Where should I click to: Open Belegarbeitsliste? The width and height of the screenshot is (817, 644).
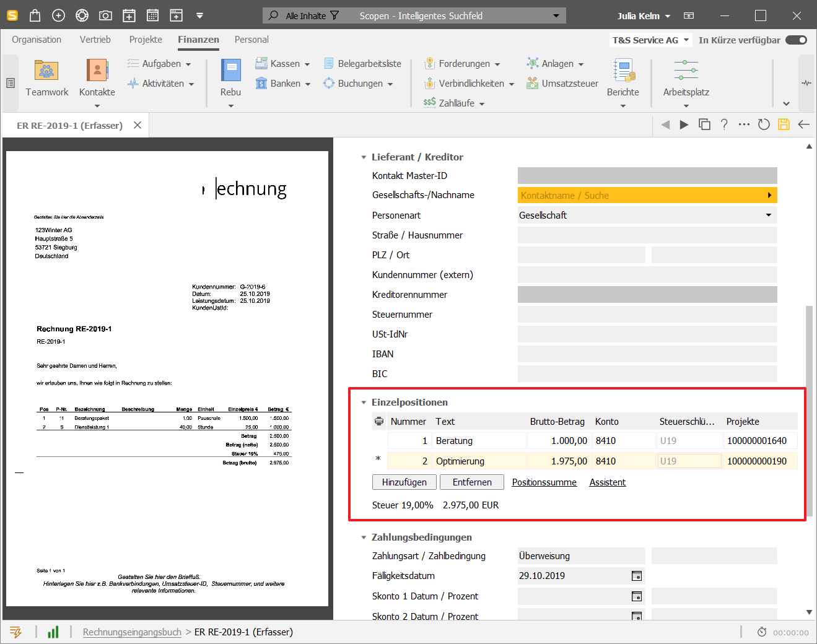tap(362, 64)
